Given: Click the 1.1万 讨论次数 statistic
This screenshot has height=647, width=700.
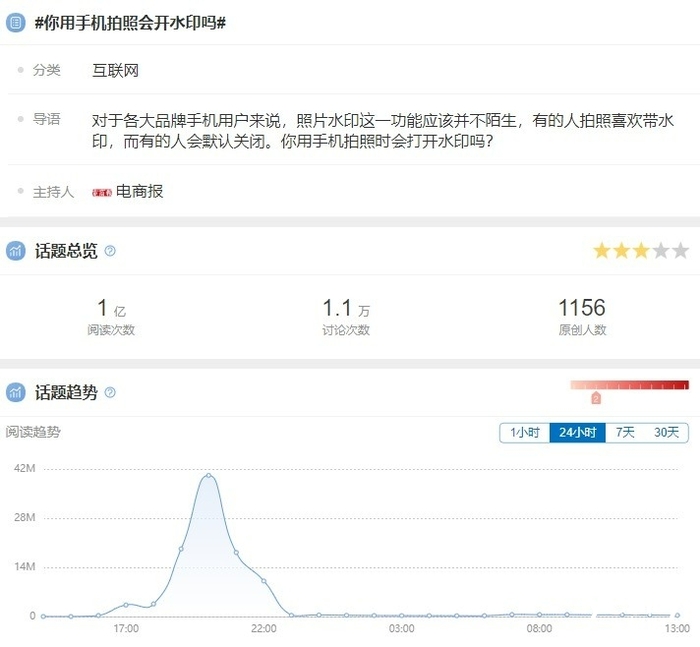Looking at the screenshot, I should 346,316.
